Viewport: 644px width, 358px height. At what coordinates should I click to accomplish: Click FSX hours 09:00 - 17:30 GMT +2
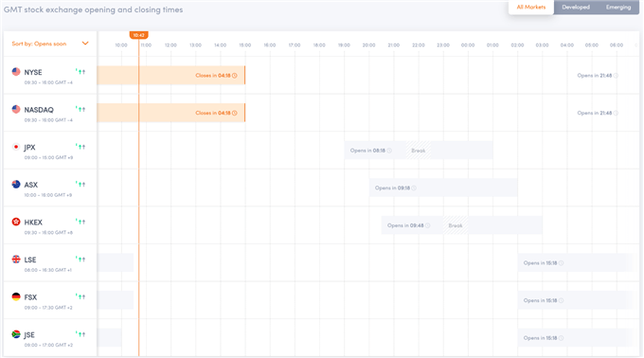48,308
